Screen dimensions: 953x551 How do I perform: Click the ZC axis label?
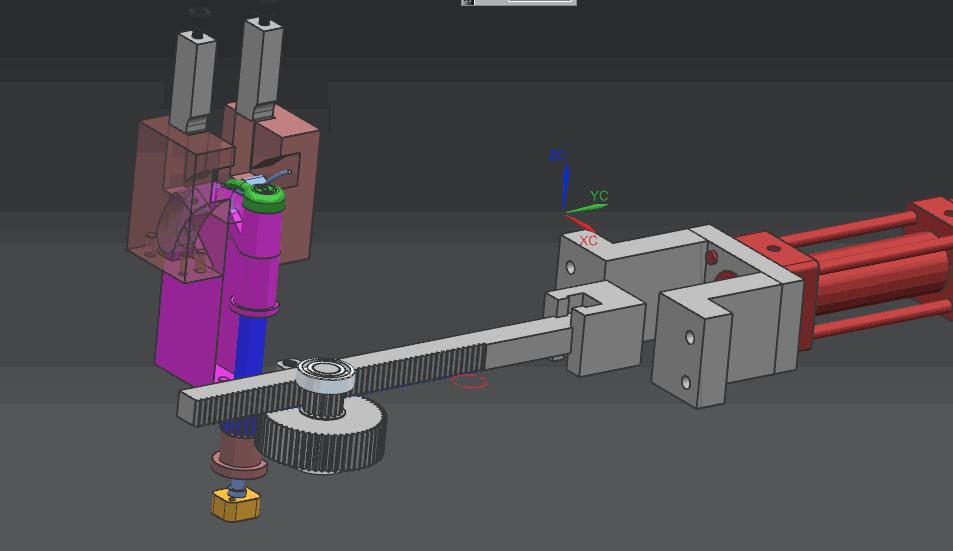coord(557,156)
